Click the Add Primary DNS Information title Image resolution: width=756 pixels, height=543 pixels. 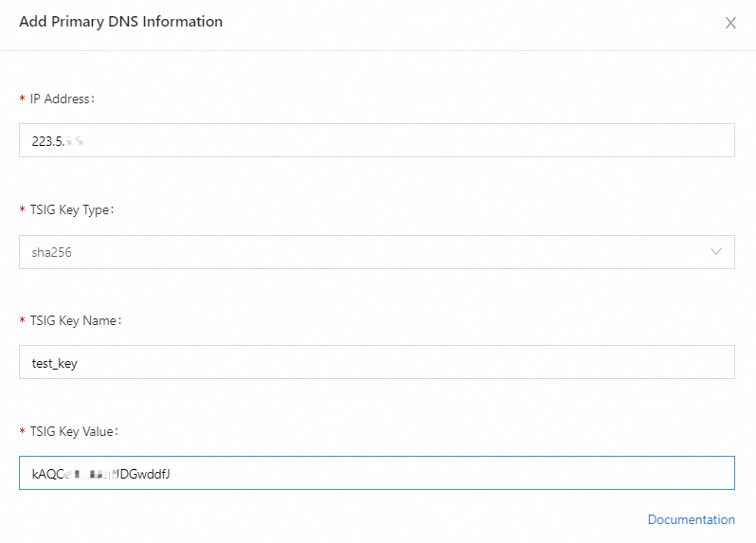click(120, 21)
